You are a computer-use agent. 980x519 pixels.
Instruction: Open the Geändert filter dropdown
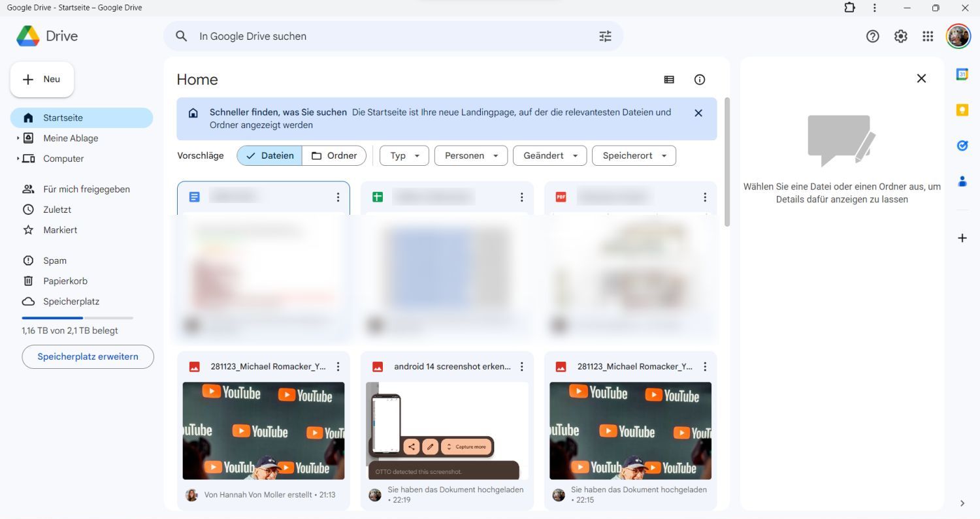pyautogui.click(x=549, y=155)
